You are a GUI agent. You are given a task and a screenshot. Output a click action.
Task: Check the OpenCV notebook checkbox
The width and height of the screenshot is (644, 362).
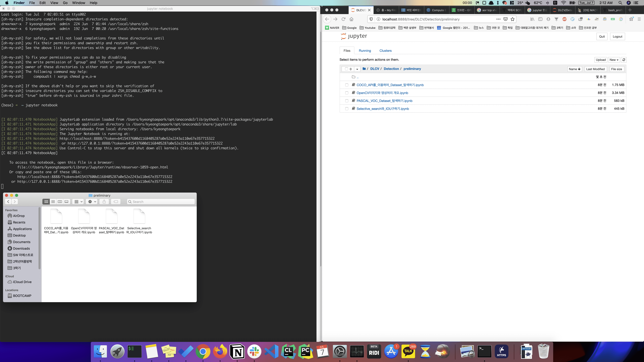tap(347, 93)
